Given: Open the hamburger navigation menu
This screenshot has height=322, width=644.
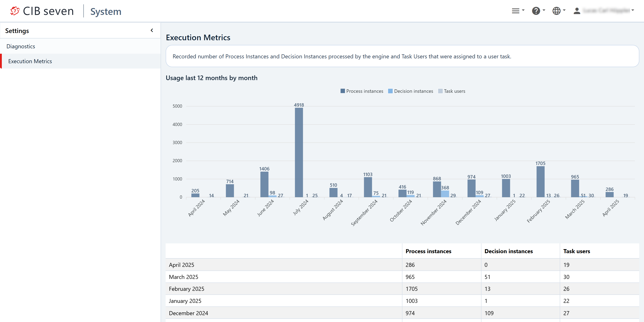Looking at the screenshot, I should [x=515, y=11].
